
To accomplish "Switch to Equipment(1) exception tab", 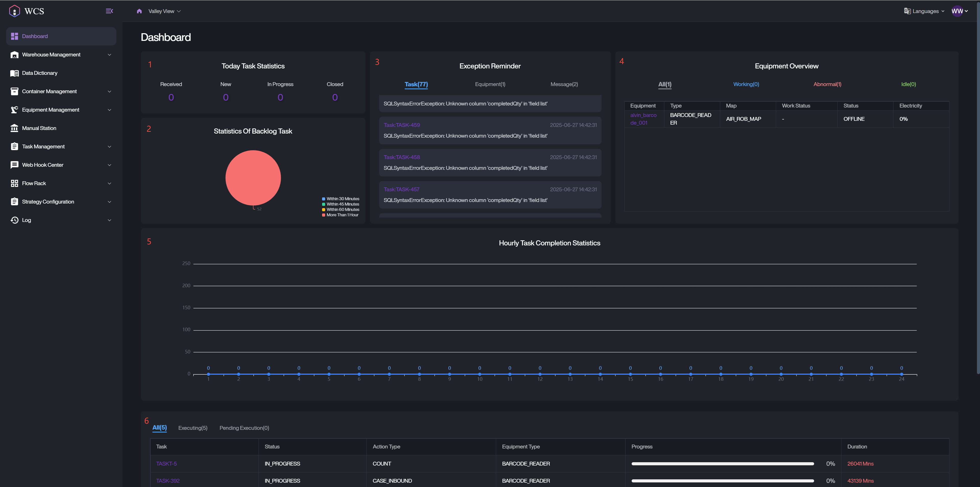I will pyautogui.click(x=490, y=84).
